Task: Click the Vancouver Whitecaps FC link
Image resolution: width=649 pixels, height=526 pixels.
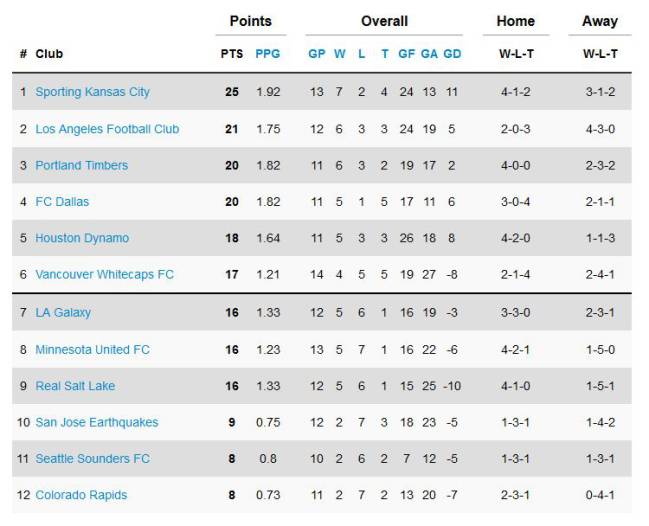Action: pos(104,275)
